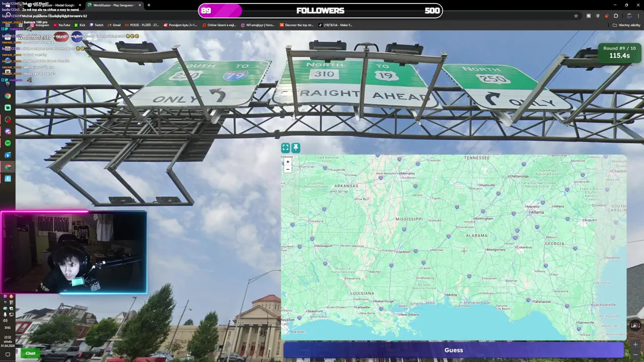Open the taskbar notification center icon

(8, 354)
